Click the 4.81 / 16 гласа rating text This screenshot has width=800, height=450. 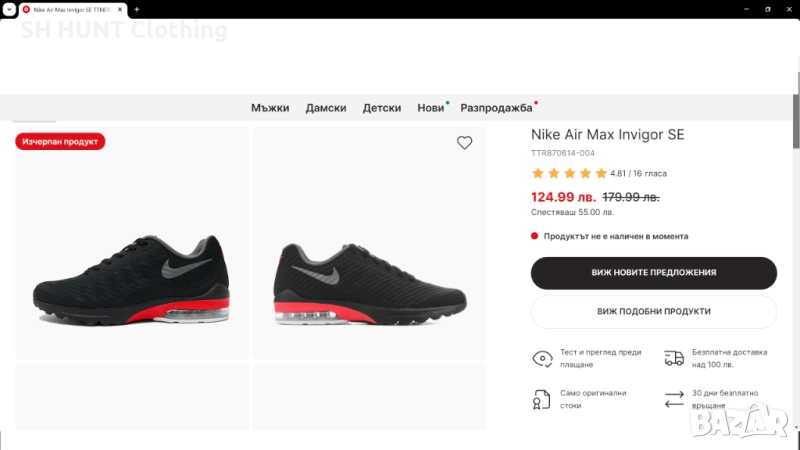coord(638,173)
